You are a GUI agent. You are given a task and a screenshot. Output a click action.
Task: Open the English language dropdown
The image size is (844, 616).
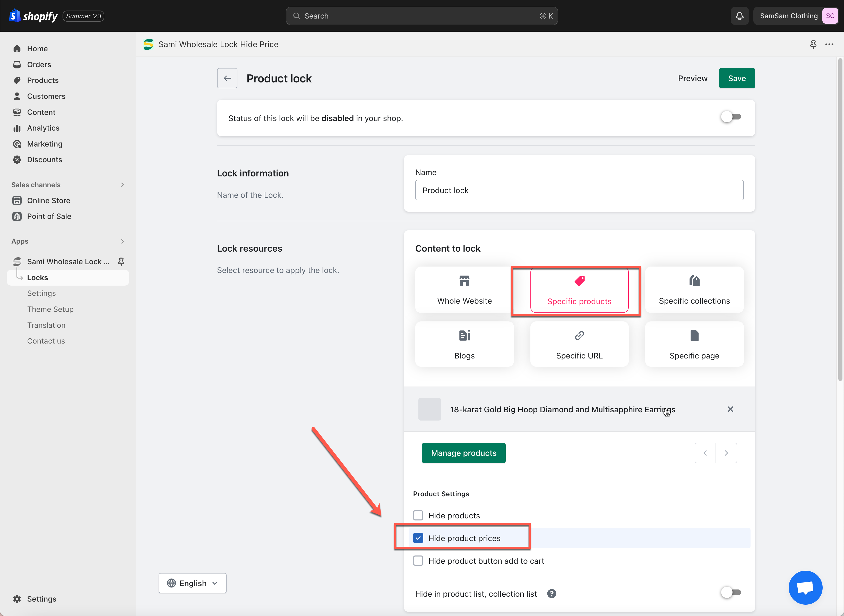pyautogui.click(x=192, y=583)
